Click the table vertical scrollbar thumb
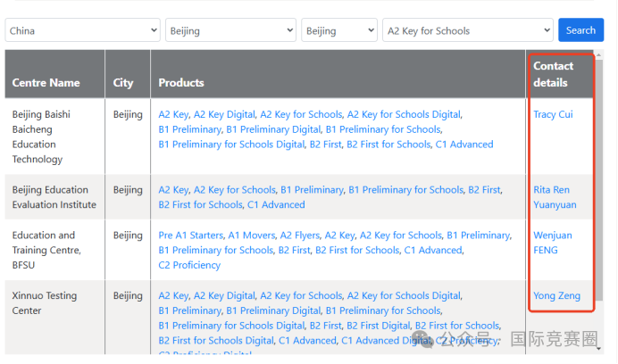This screenshot has width=618, height=364. click(x=599, y=180)
